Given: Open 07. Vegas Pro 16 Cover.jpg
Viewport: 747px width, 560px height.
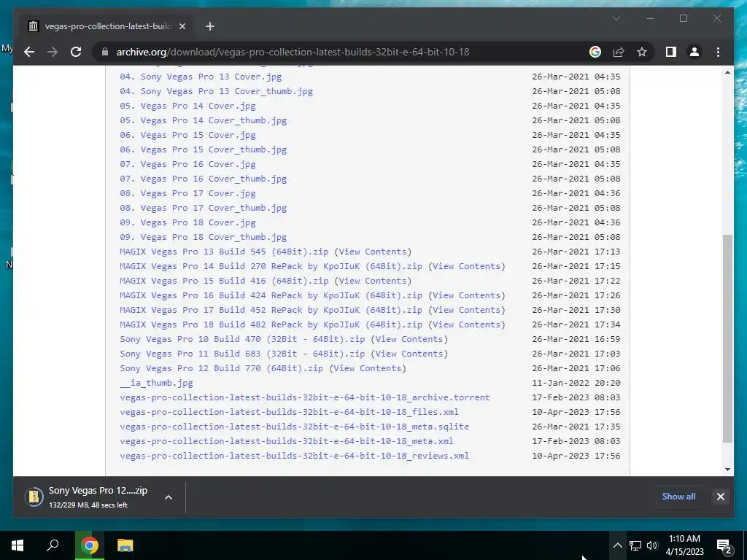Looking at the screenshot, I should (187, 164).
